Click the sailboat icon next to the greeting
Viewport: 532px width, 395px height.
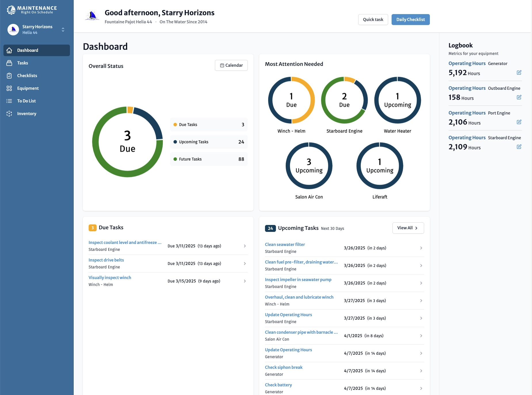tap(92, 16)
